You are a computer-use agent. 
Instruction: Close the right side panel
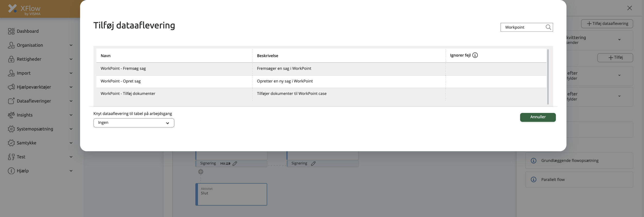tap(630, 8)
